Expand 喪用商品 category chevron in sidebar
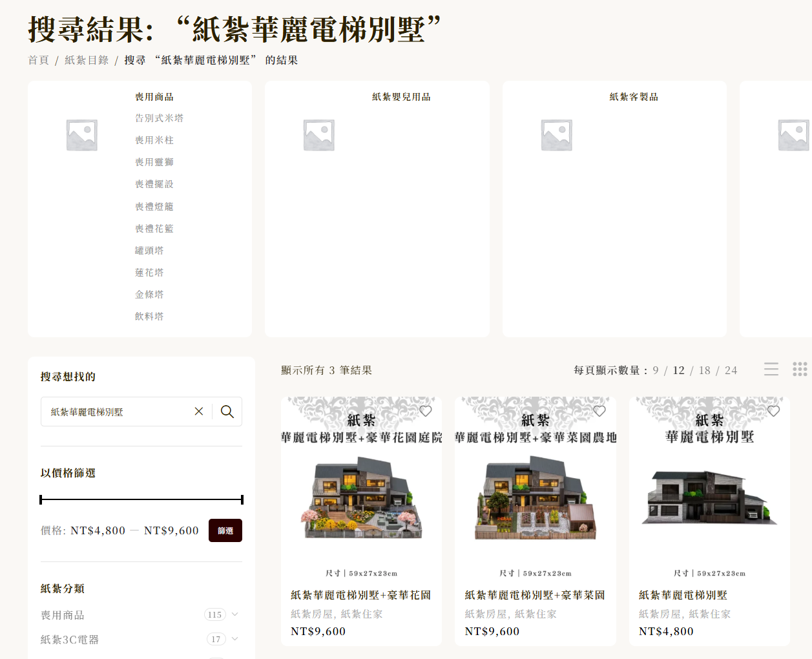Viewport: 812px width, 659px height. 235,614
